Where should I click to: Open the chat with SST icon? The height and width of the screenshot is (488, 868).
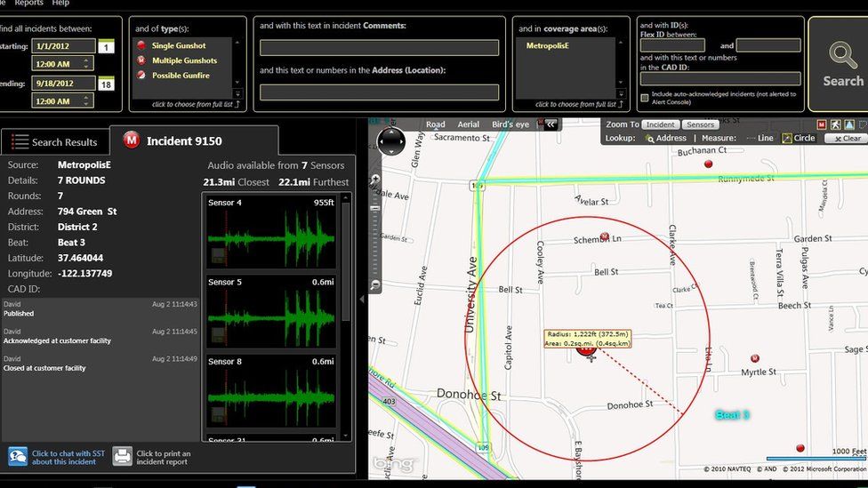[18, 457]
